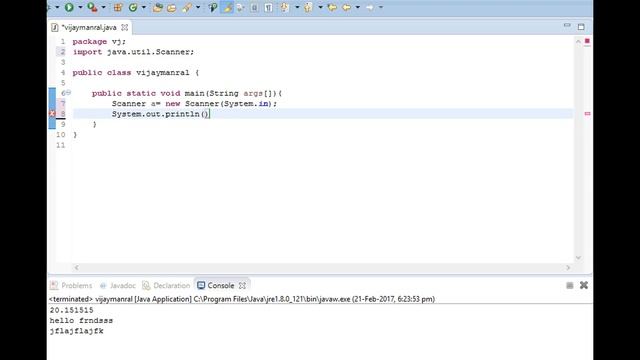This screenshot has height=360, width=640.
Task: Click the New Java Package icon
Action: 118,7
